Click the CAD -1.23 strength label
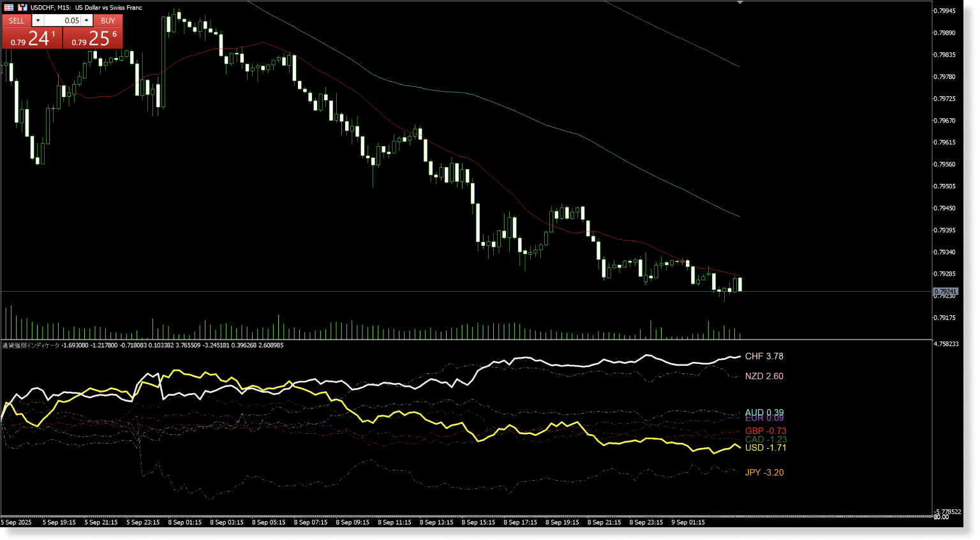Screen dimensions: 980x540 (x=766, y=439)
